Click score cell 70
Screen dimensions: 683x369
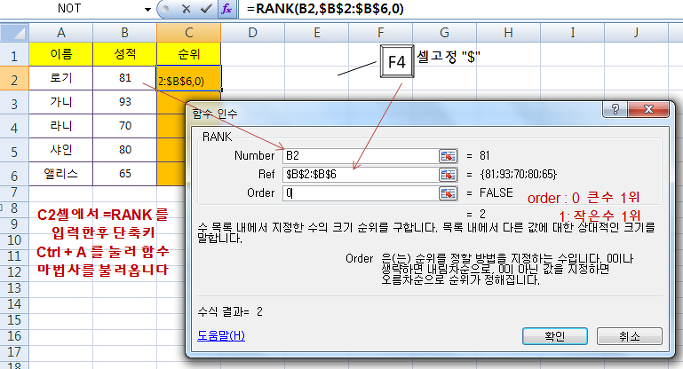(x=125, y=126)
